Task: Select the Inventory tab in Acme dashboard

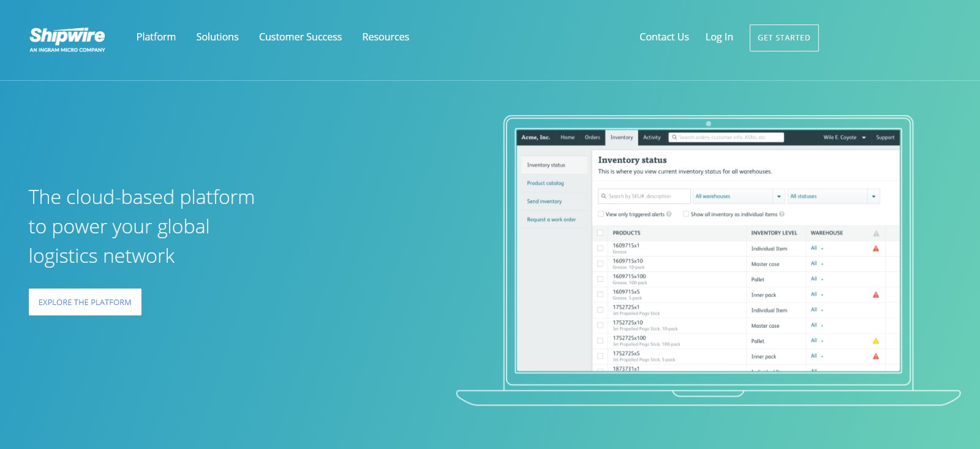Action: coord(622,137)
